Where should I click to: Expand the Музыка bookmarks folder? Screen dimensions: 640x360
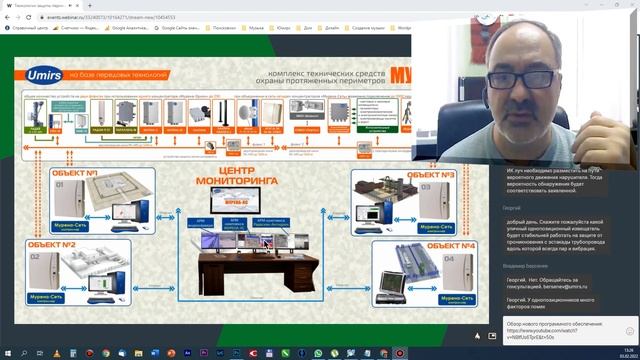(x=253, y=28)
